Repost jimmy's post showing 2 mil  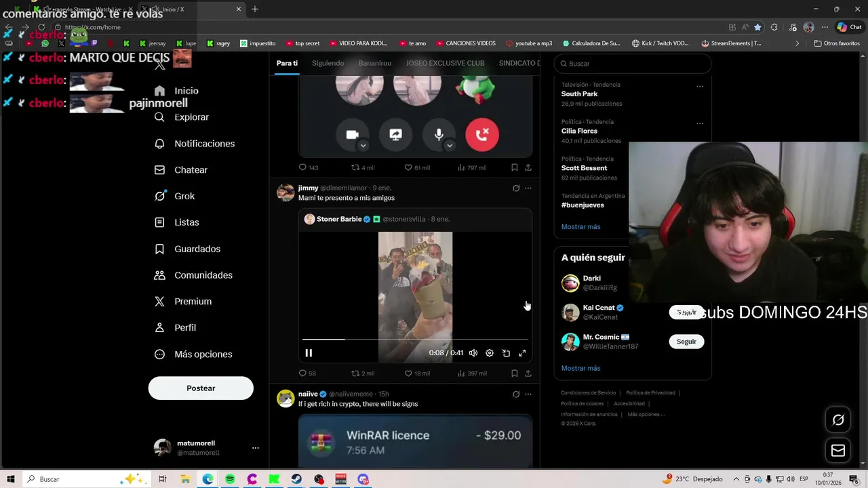click(x=362, y=373)
